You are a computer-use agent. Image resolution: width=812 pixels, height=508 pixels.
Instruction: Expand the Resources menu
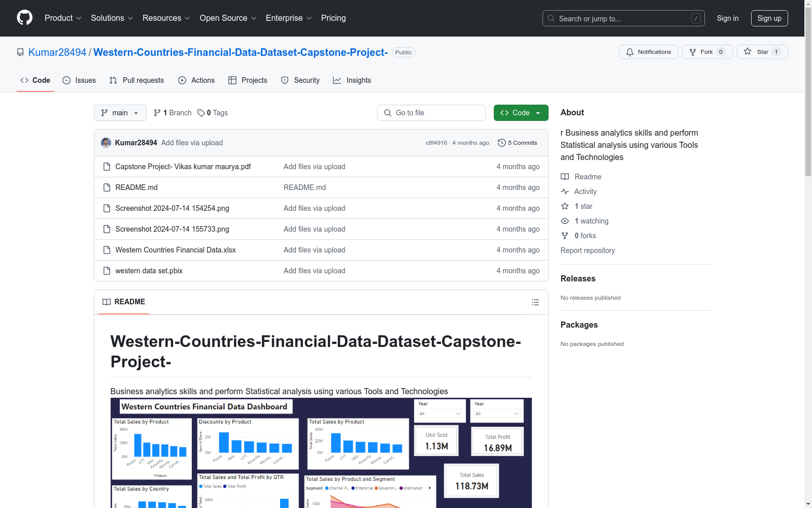tap(166, 18)
